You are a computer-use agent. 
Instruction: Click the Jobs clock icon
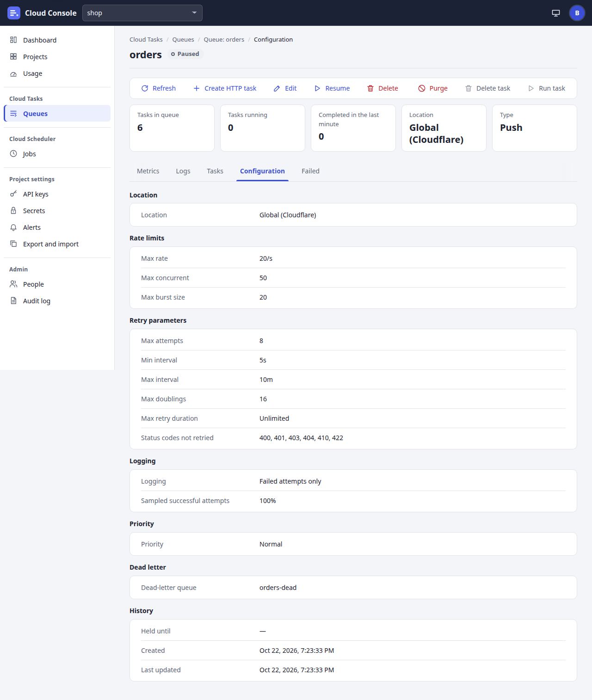(13, 154)
